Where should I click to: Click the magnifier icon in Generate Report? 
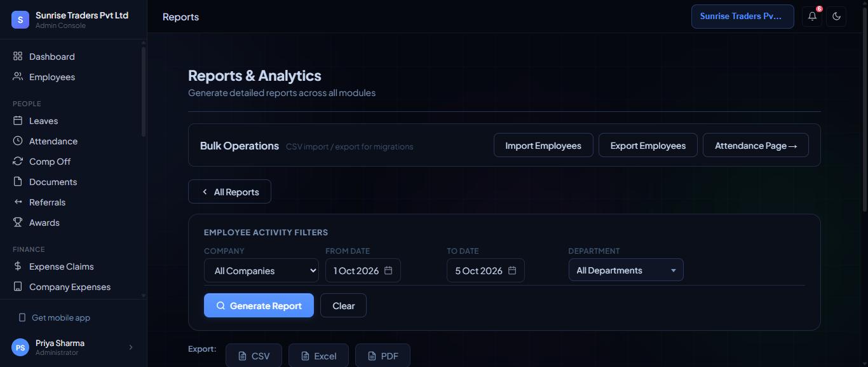[x=220, y=305]
